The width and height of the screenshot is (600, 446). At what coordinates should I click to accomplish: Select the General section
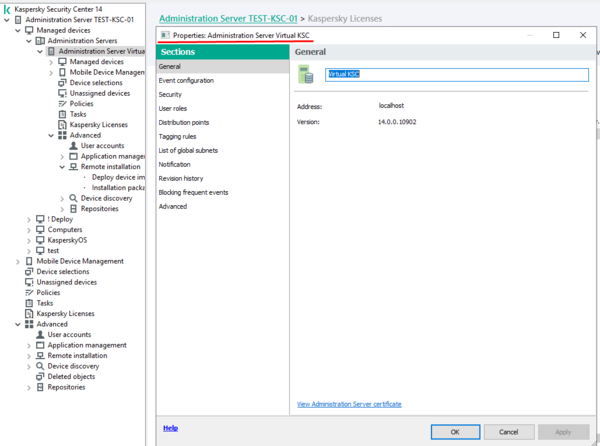(x=223, y=66)
